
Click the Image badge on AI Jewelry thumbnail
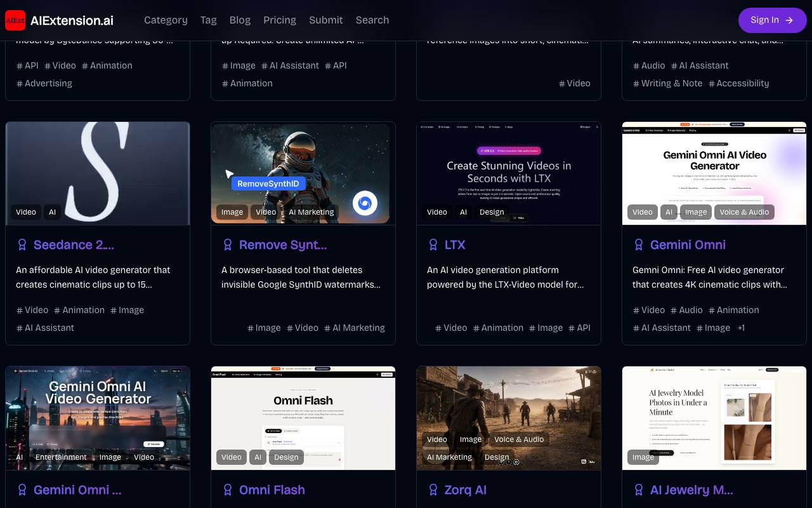643,457
